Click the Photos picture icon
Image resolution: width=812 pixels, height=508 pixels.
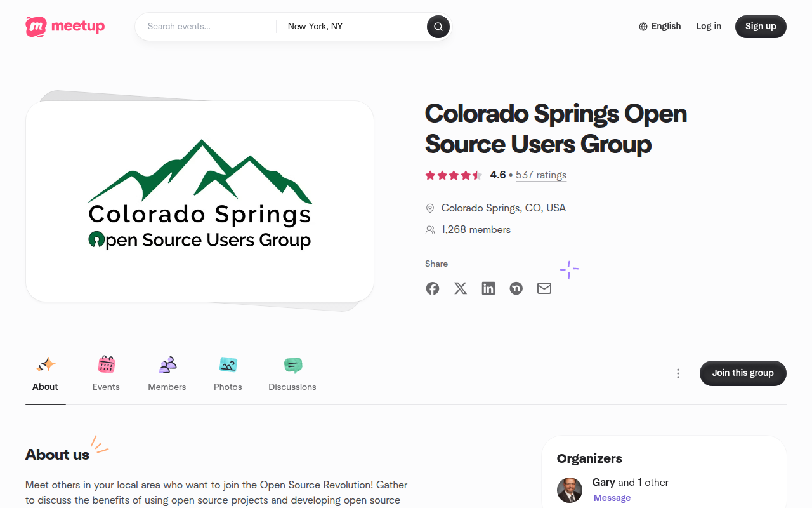pos(228,364)
